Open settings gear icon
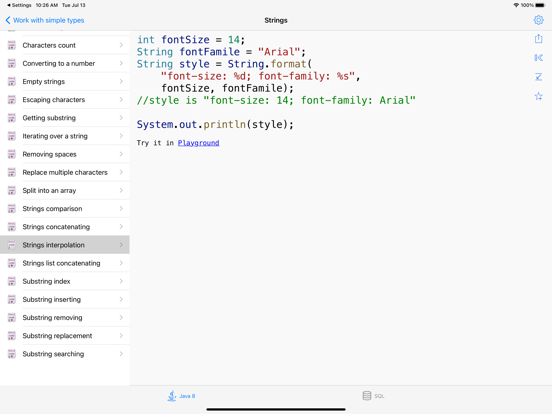Screen dimensions: 552x414 point(538,20)
